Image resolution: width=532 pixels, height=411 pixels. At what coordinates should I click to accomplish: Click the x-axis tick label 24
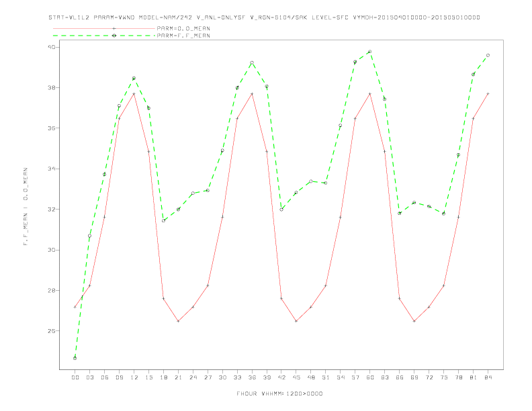point(193,377)
